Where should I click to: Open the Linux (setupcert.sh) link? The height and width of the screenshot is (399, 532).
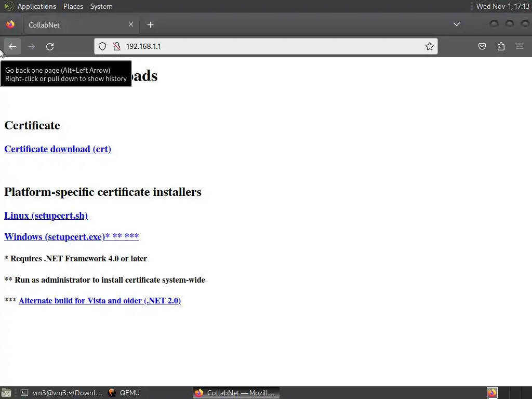pos(46,216)
